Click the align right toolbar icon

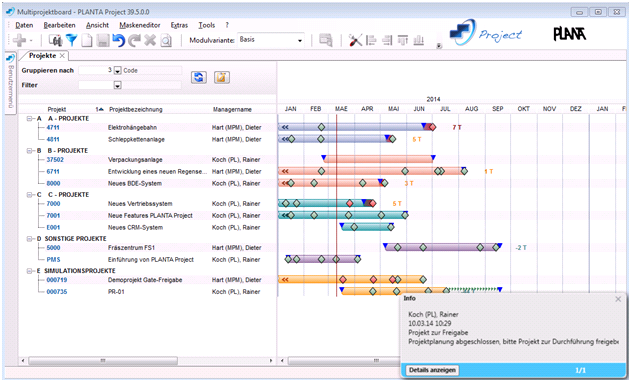387,40
